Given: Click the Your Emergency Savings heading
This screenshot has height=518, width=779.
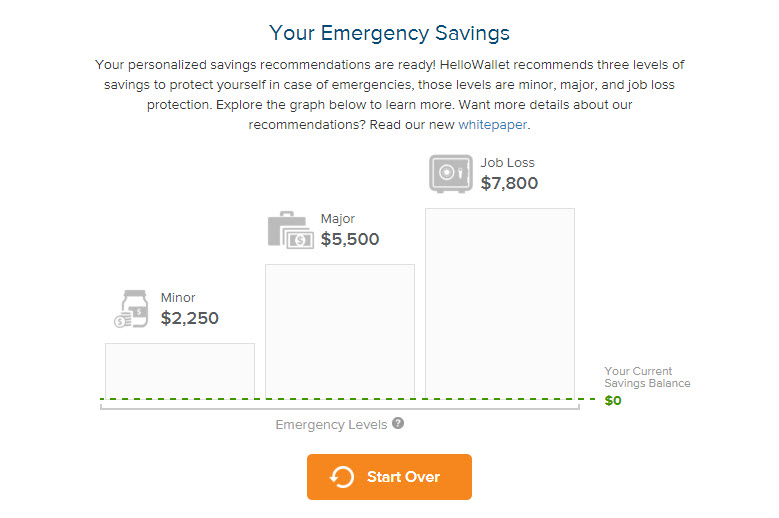Looking at the screenshot, I should pyautogui.click(x=389, y=34).
